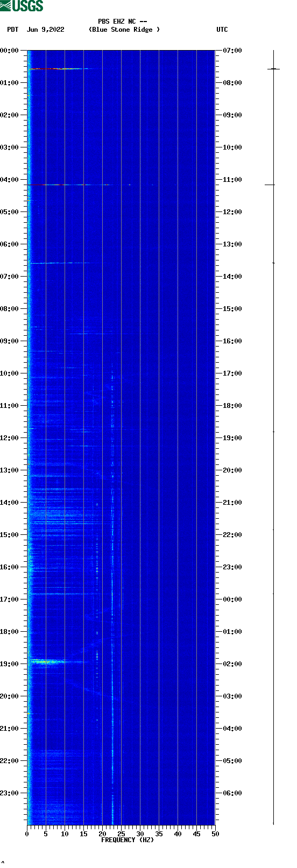Click the (Blue Stone Ridge ) station name
297x868 pixels.
124,30
